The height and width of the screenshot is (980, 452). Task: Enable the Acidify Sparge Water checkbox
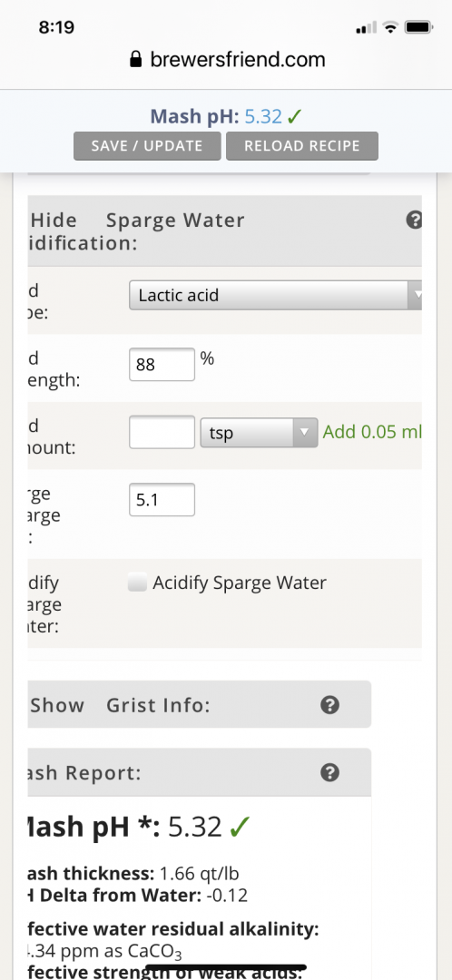tap(137, 583)
